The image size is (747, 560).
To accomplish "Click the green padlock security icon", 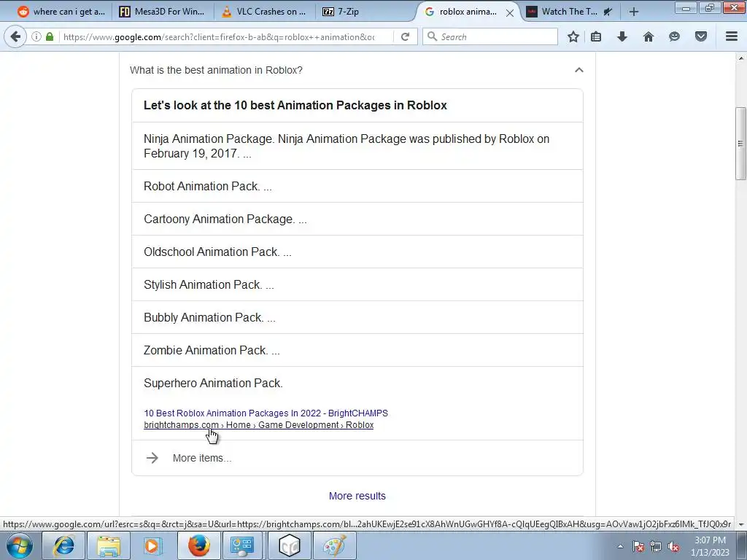I will (x=50, y=36).
